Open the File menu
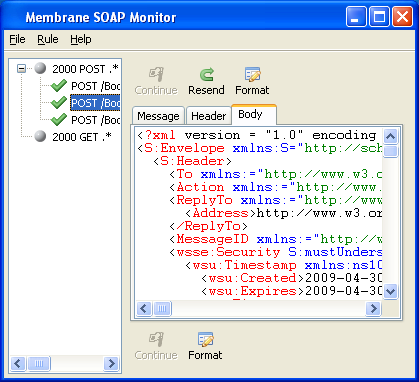The width and height of the screenshot is (419, 382). (17, 39)
